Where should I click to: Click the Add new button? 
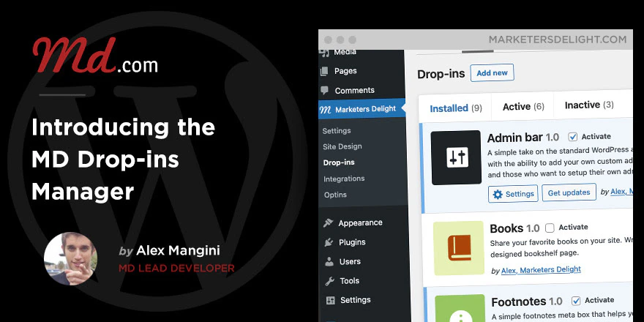click(492, 72)
